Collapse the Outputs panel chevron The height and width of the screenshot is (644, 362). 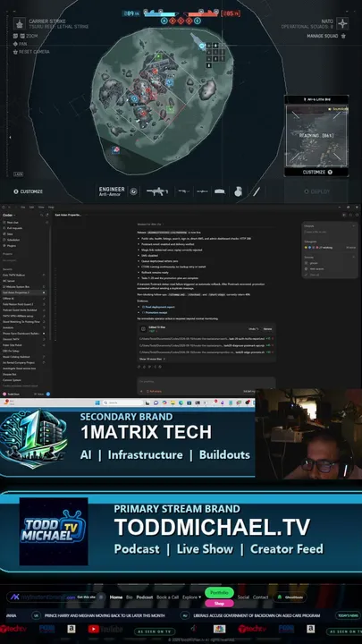point(354,226)
